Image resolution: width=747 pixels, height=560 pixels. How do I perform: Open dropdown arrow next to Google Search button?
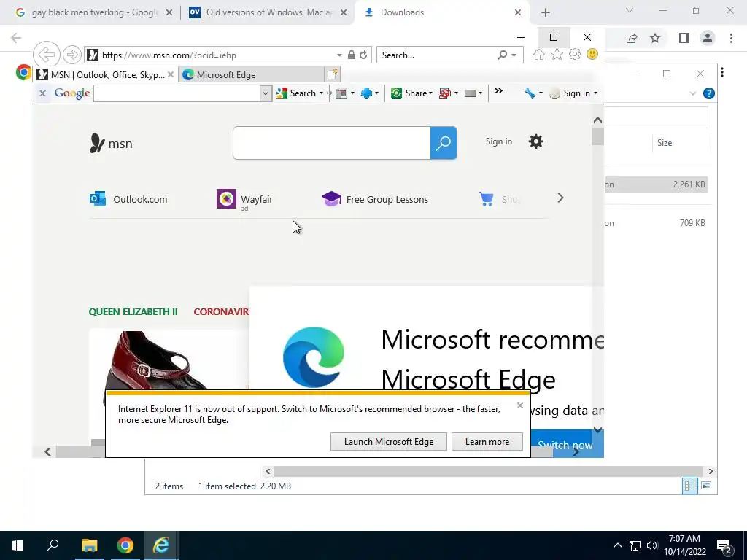[x=322, y=93]
